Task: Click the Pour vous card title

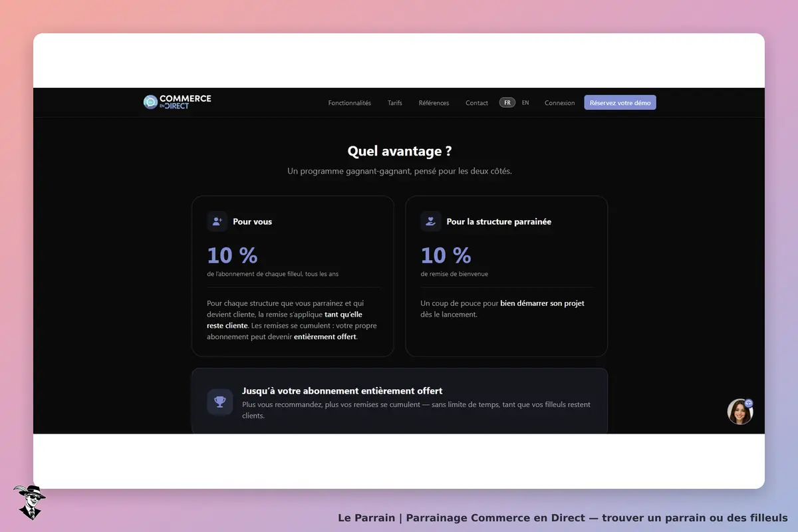Action: pos(252,221)
